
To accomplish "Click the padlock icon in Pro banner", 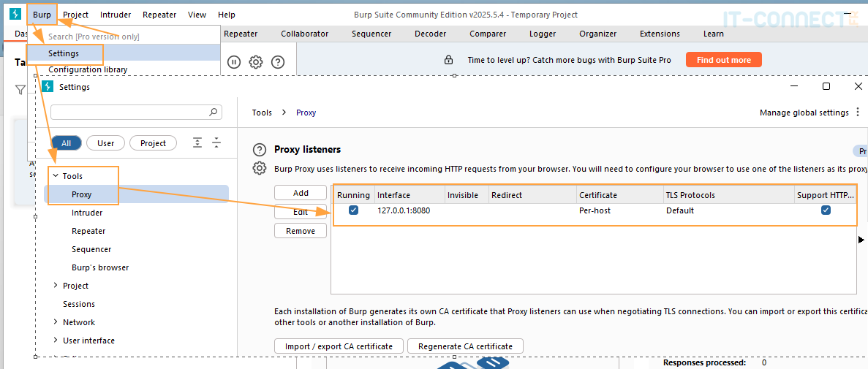I will (x=448, y=60).
